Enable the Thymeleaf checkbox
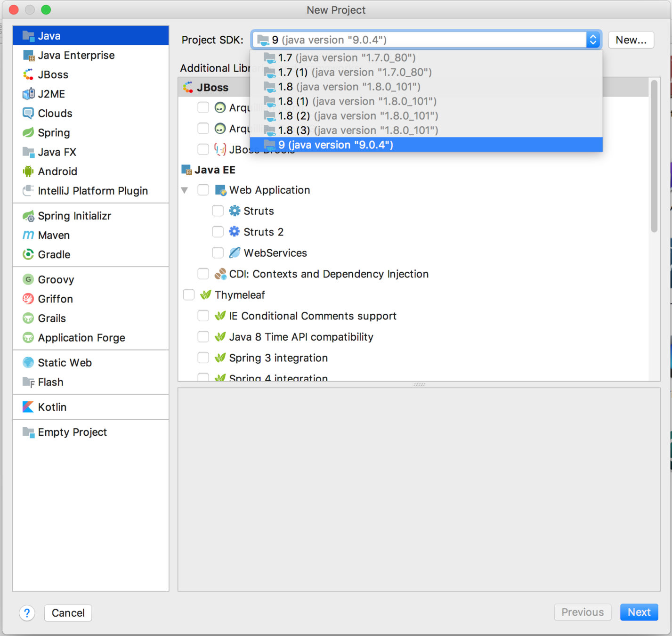 [189, 294]
